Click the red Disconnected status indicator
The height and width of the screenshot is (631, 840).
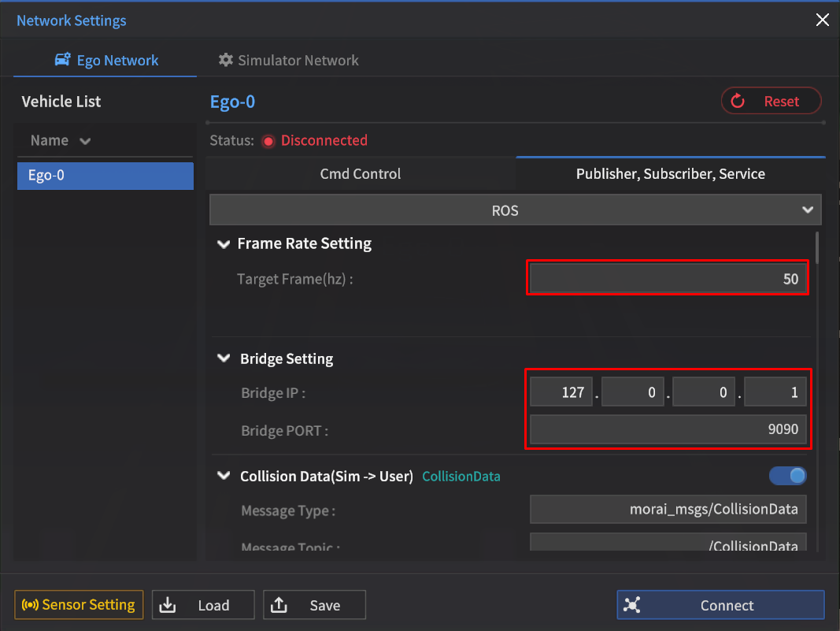(x=268, y=141)
